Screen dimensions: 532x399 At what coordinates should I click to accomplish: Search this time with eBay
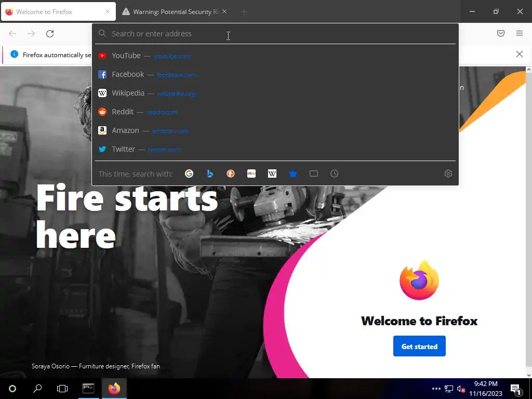[251, 174]
